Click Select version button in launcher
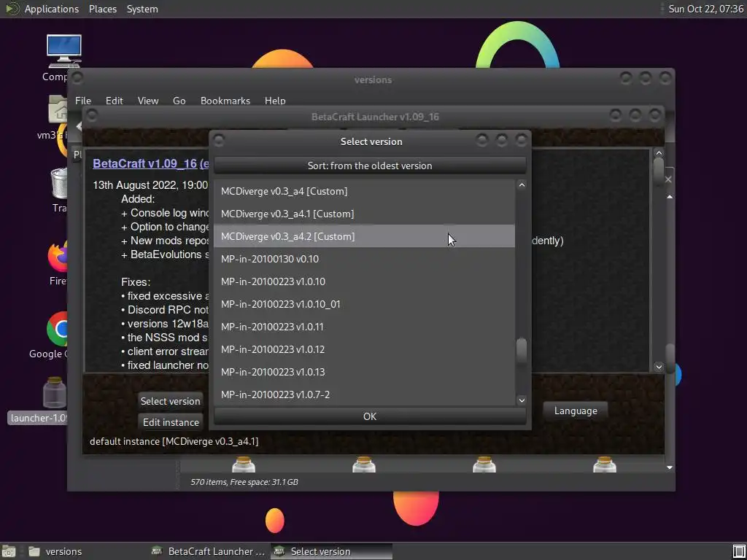Image resolution: width=747 pixels, height=560 pixels. tap(170, 401)
